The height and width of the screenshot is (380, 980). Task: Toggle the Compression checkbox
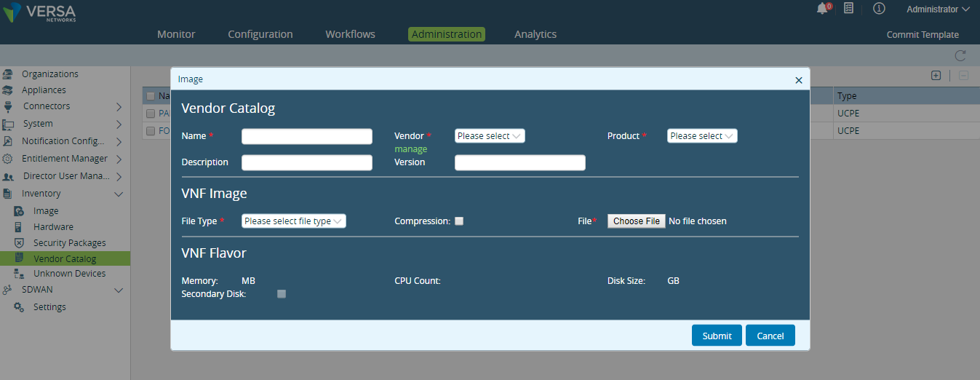tap(459, 221)
